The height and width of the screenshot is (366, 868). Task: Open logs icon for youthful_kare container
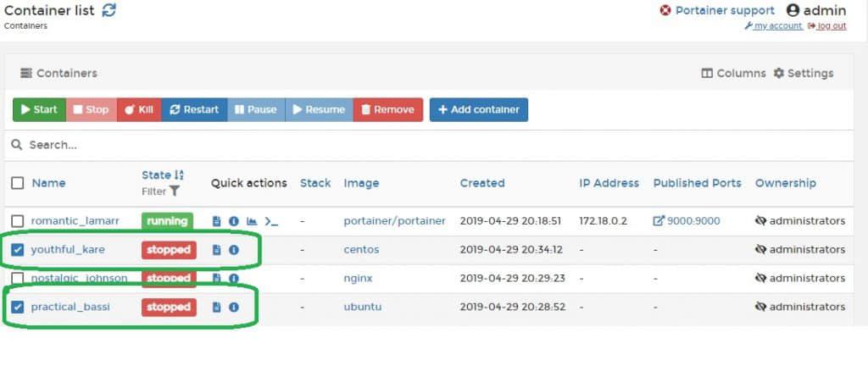216,250
